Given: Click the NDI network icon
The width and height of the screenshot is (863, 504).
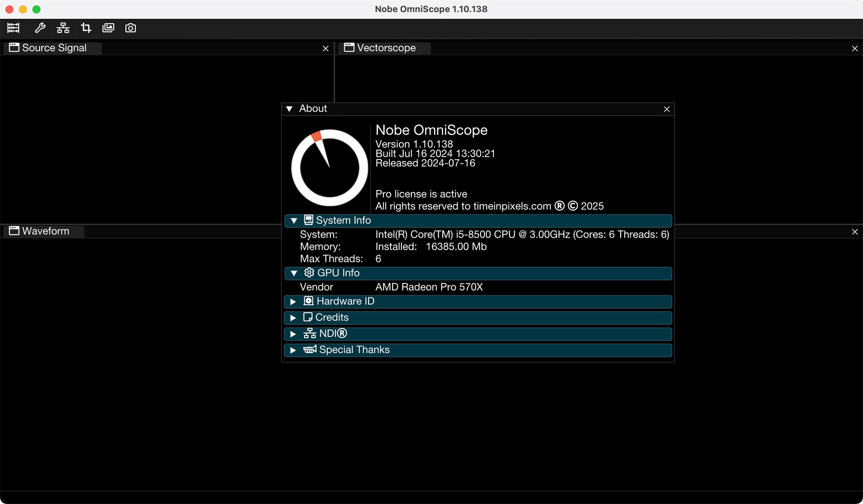Looking at the screenshot, I should [310, 333].
